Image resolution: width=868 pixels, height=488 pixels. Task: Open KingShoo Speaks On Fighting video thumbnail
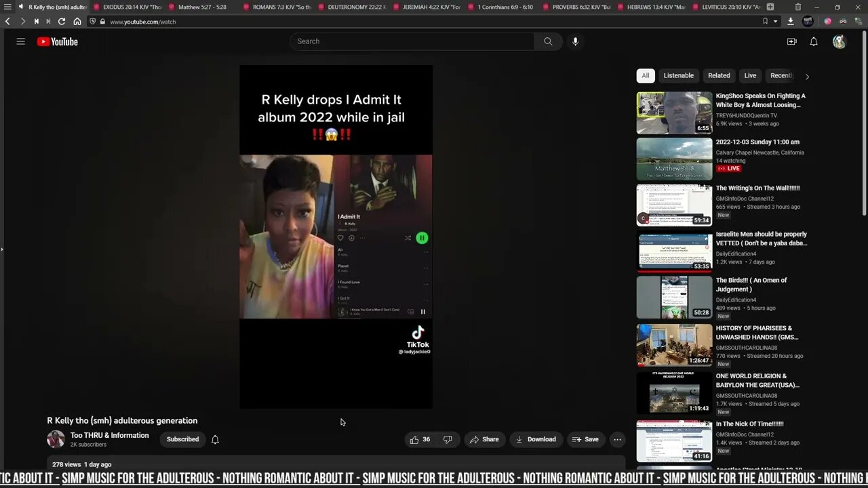674,113
